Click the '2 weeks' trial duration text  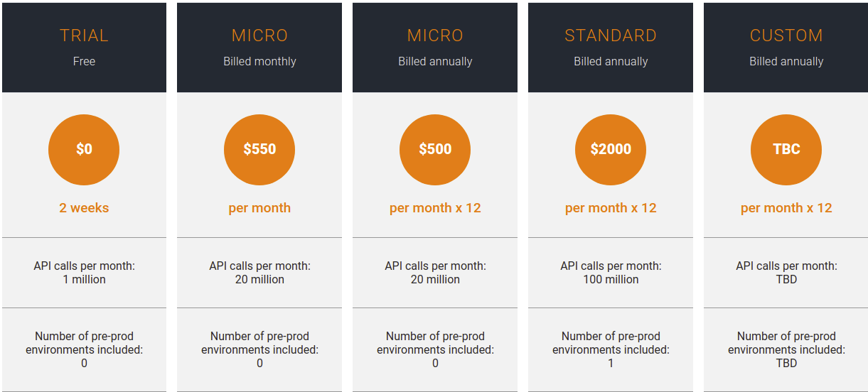(x=84, y=208)
